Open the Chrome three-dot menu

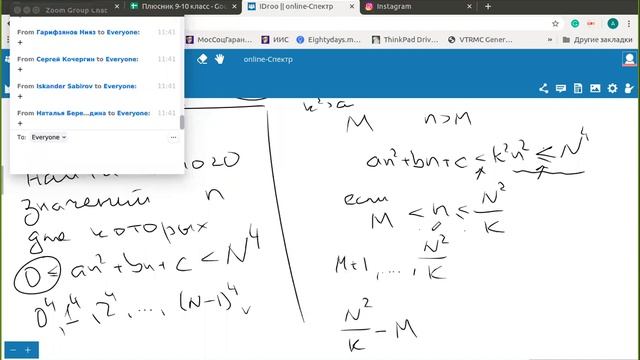[x=629, y=24]
